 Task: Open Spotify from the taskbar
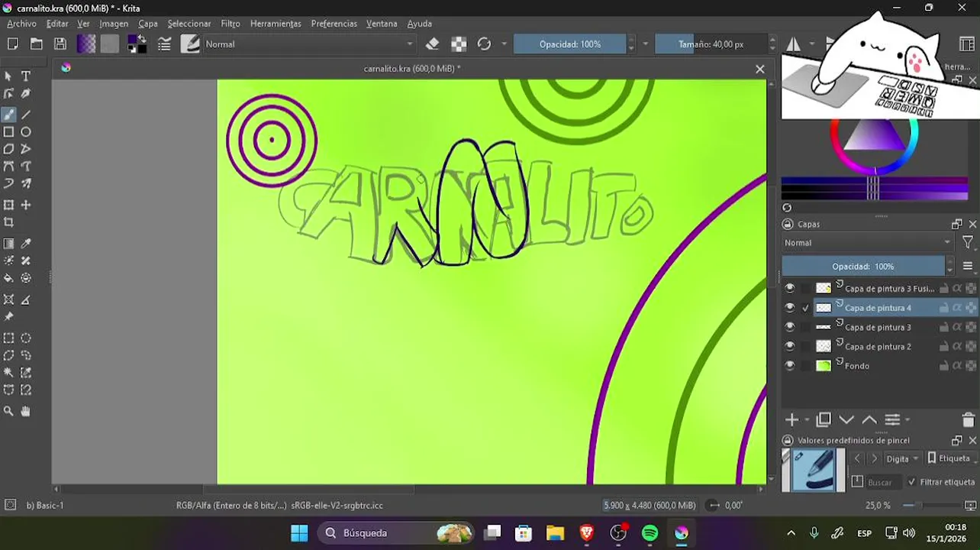(650, 533)
